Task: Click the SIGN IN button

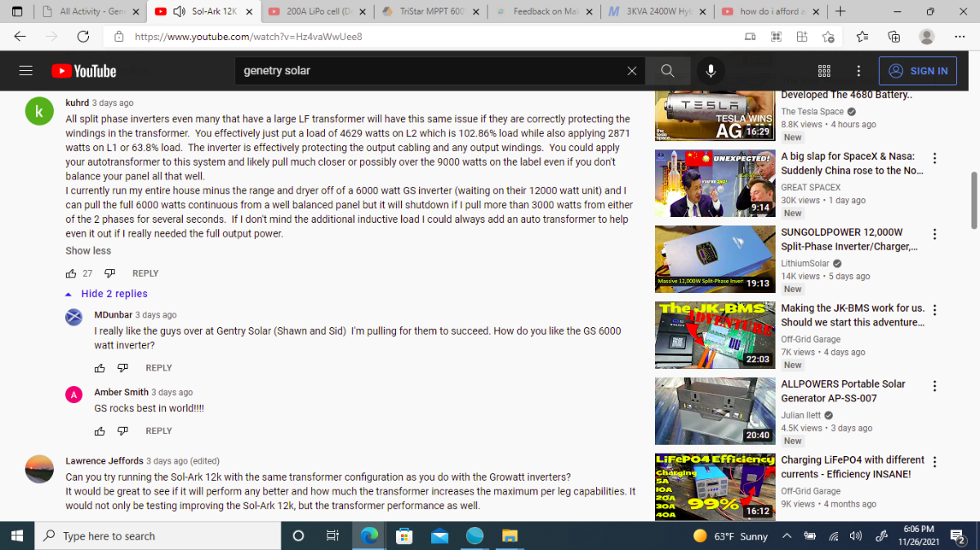Action: [x=918, y=71]
